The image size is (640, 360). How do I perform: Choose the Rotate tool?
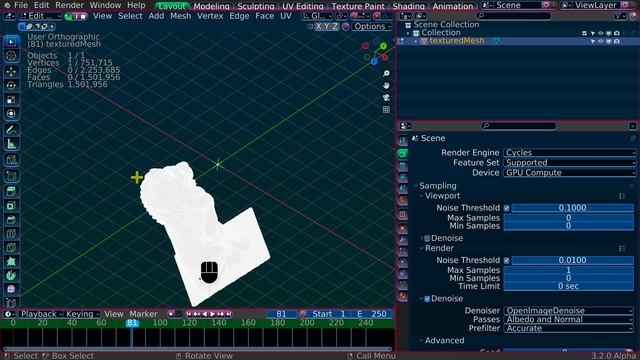(x=11, y=85)
